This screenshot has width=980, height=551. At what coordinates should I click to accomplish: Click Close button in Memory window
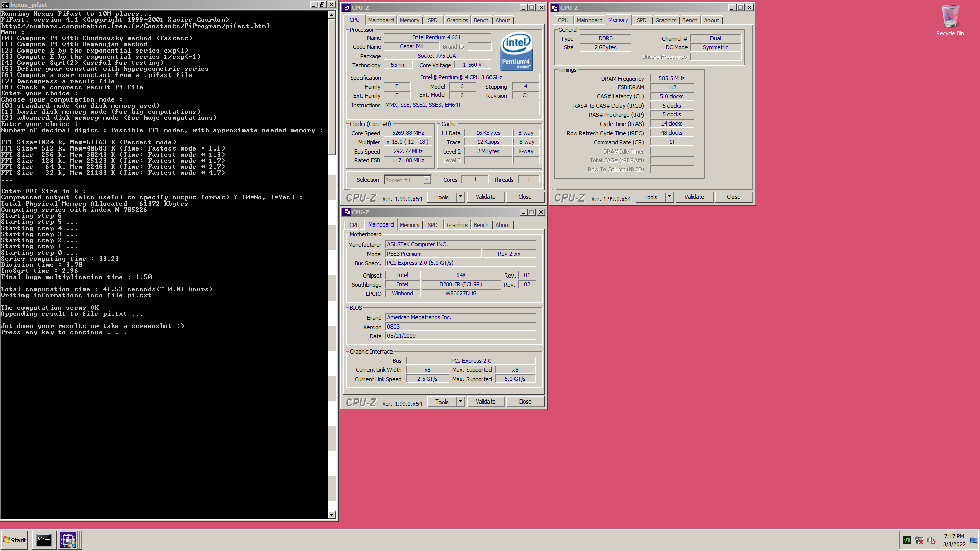(733, 197)
